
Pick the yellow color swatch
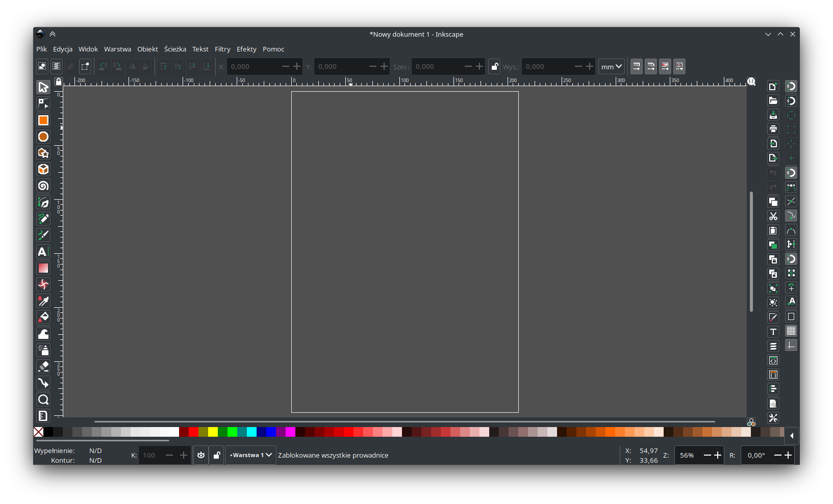click(213, 432)
